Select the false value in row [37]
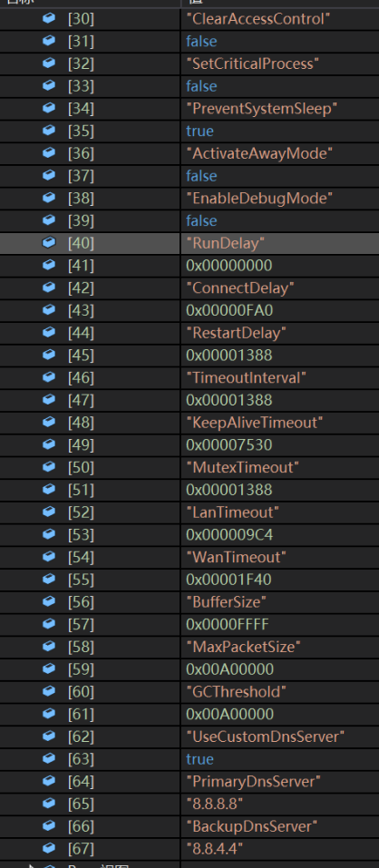379x868 pixels. click(201, 176)
